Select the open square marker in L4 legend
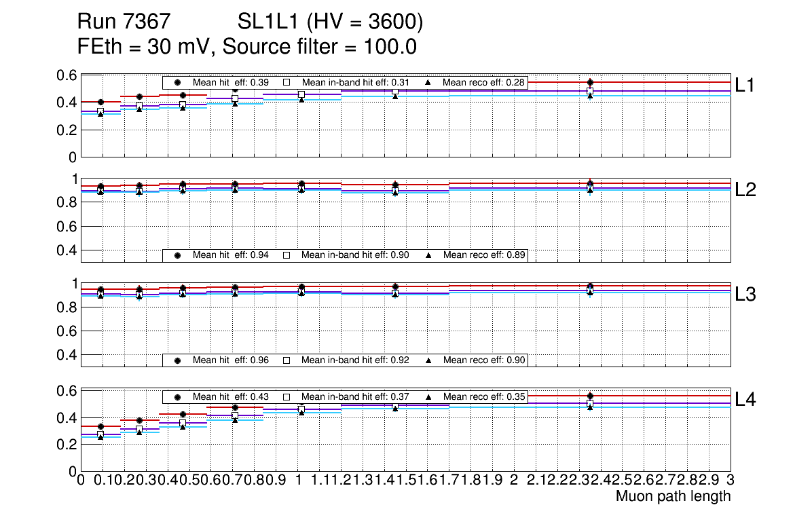Screen dimensions: 812x524 pos(287,397)
